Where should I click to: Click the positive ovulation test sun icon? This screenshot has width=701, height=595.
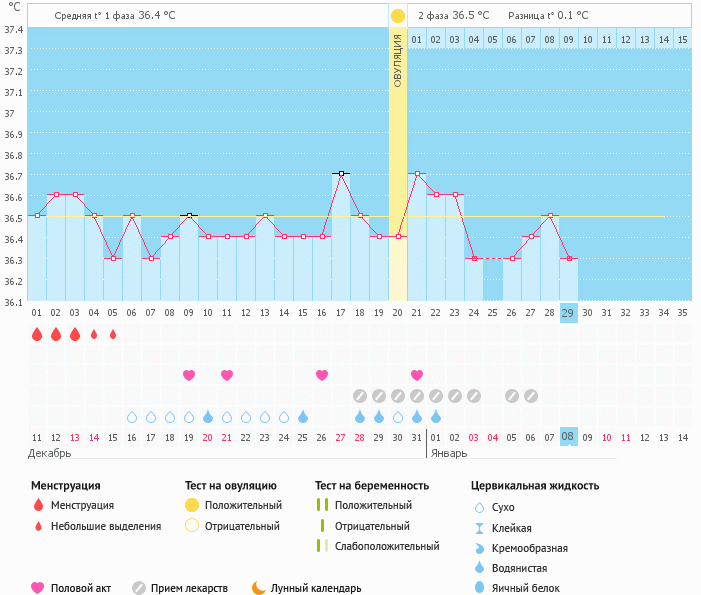point(398,16)
